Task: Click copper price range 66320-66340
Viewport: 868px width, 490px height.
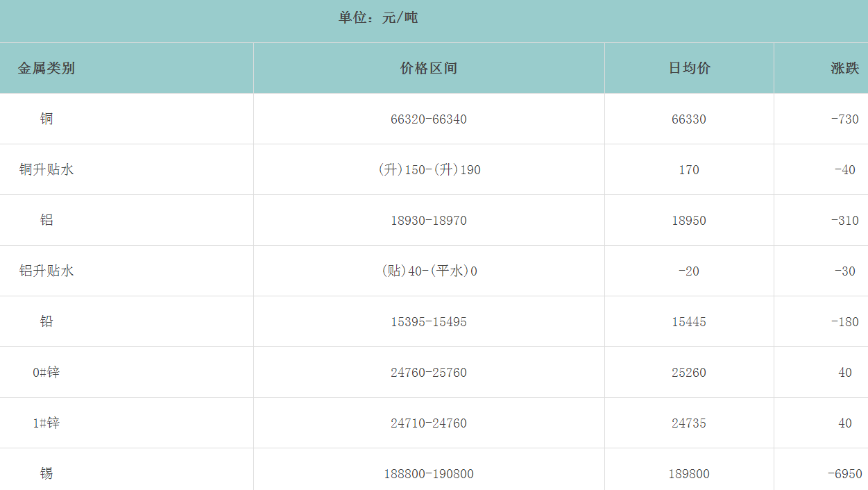Action: click(x=429, y=119)
